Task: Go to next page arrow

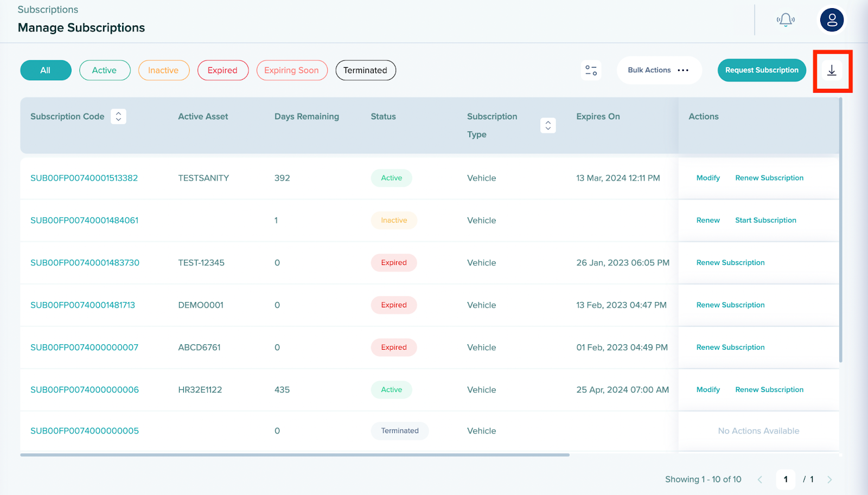Action: click(x=829, y=479)
